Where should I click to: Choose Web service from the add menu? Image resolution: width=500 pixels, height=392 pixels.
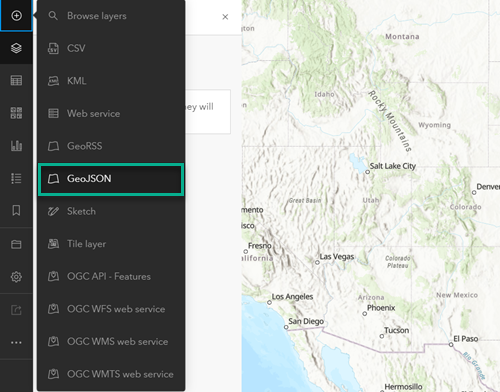111,113
